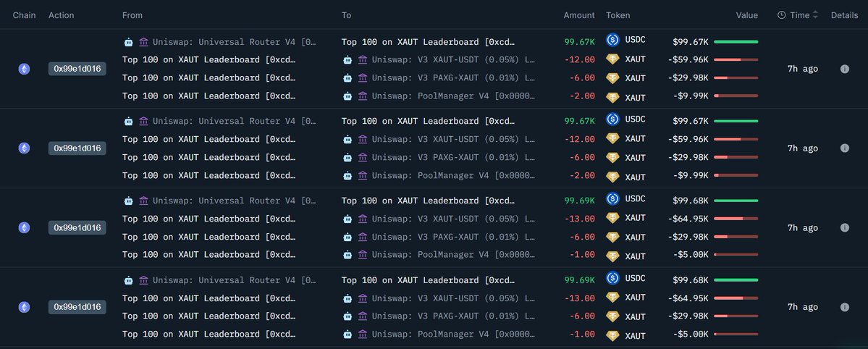Click -$9.99K value in second group

pyautogui.click(x=691, y=176)
